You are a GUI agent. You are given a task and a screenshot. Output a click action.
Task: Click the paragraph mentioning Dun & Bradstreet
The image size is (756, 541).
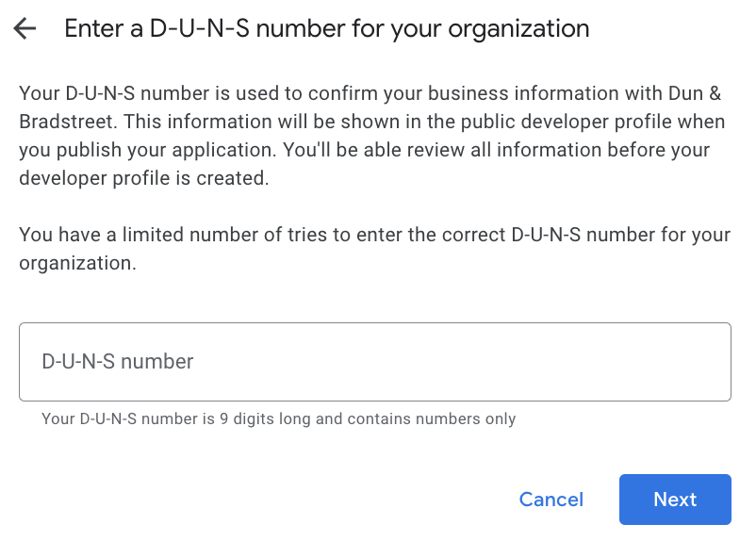pos(371,136)
